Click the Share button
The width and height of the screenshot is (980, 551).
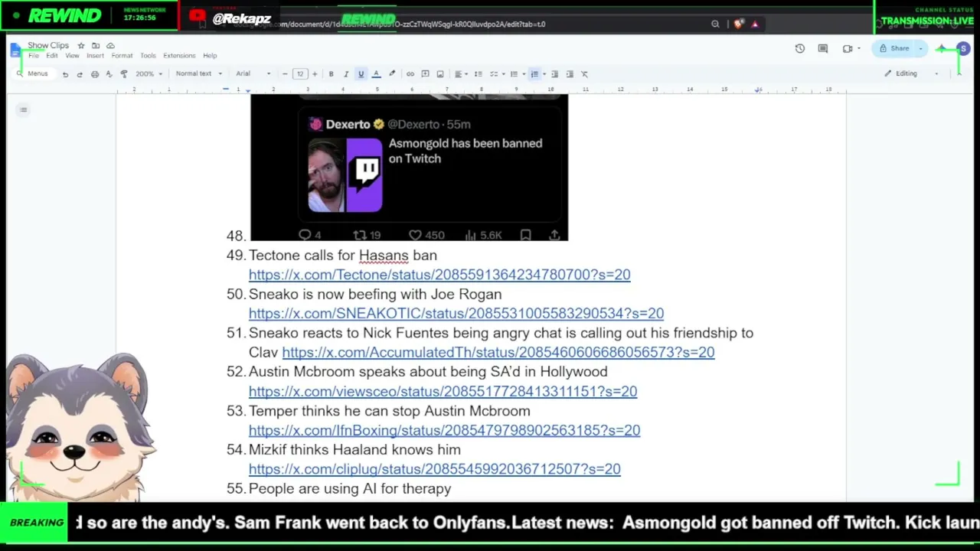894,48
